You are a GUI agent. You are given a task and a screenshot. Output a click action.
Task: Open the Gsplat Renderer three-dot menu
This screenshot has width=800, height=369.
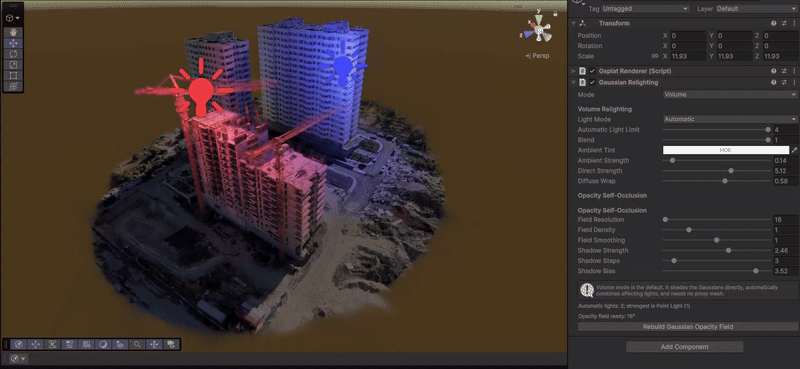[794, 71]
